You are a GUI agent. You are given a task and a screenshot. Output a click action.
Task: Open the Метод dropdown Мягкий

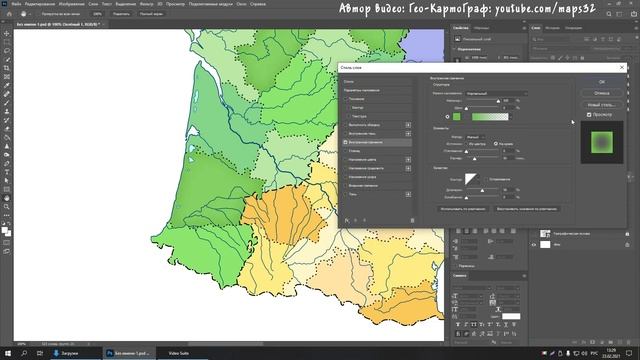tap(476, 137)
